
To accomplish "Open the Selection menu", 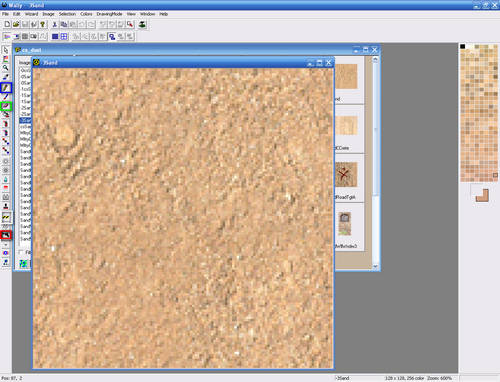I will 67,14.
